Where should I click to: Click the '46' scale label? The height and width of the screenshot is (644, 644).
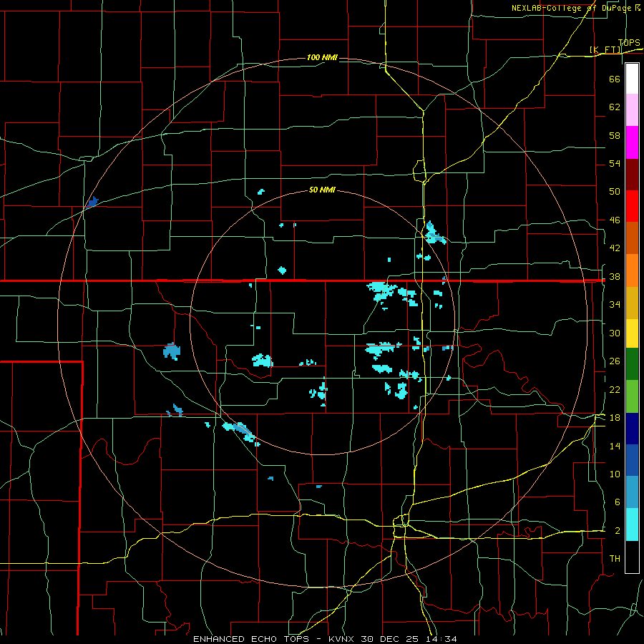point(615,220)
